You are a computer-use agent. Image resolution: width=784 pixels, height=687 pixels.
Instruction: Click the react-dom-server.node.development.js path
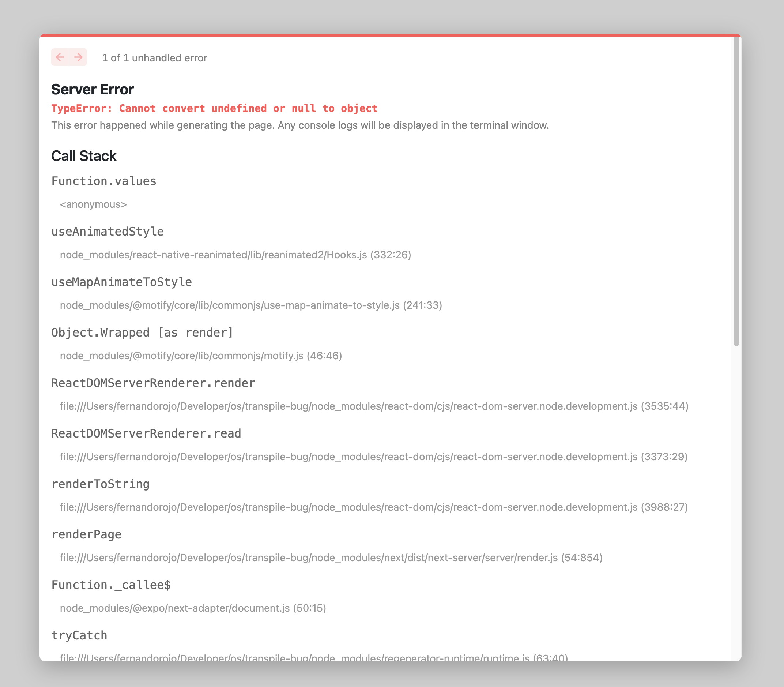pos(374,406)
